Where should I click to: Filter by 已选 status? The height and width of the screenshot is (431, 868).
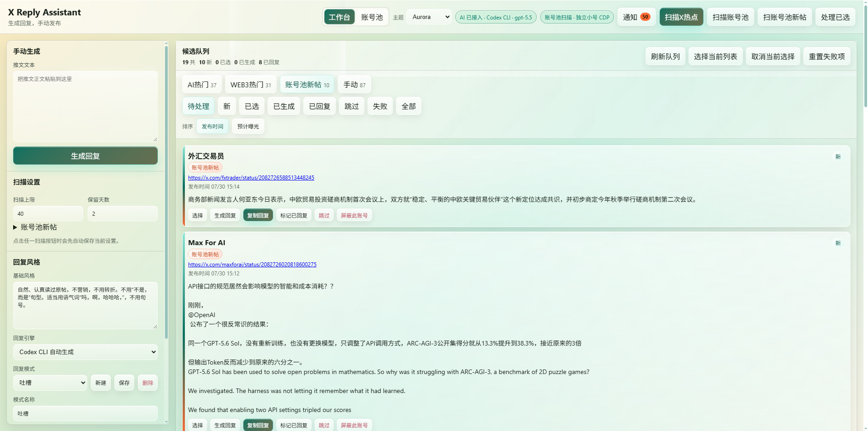coord(252,106)
